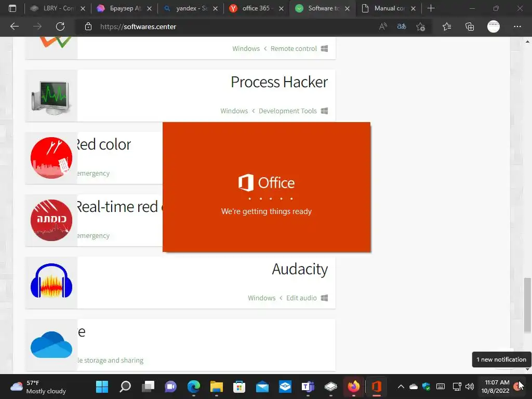This screenshot has height=399, width=532.
Task: Open the clock and date flyout
Action: [x=496, y=387]
